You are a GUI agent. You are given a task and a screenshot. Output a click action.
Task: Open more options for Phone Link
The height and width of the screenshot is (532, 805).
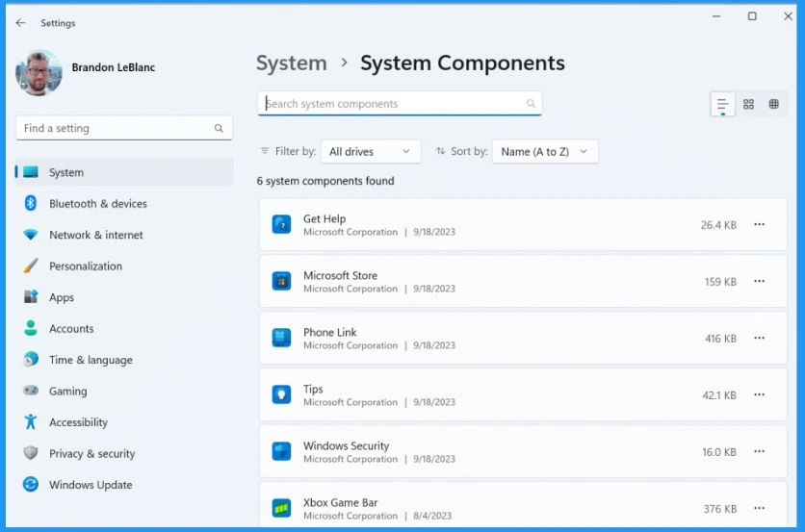click(760, 338)
